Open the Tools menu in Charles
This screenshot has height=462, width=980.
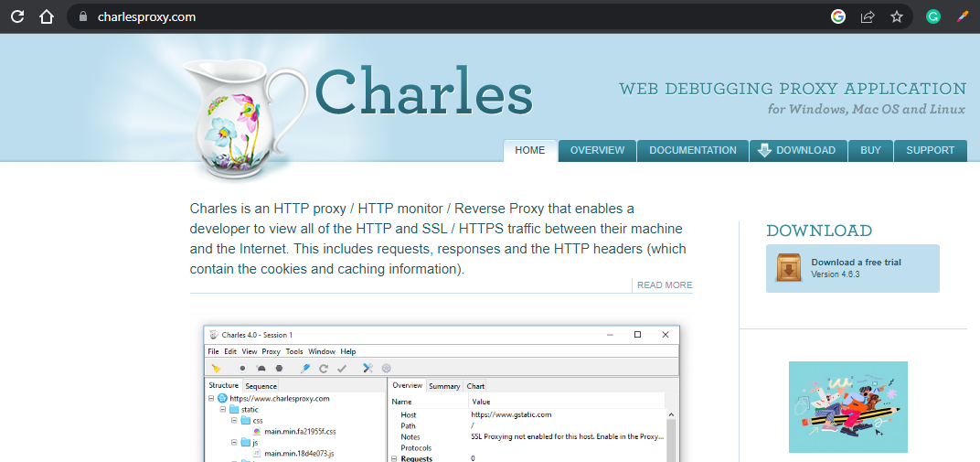294,351
